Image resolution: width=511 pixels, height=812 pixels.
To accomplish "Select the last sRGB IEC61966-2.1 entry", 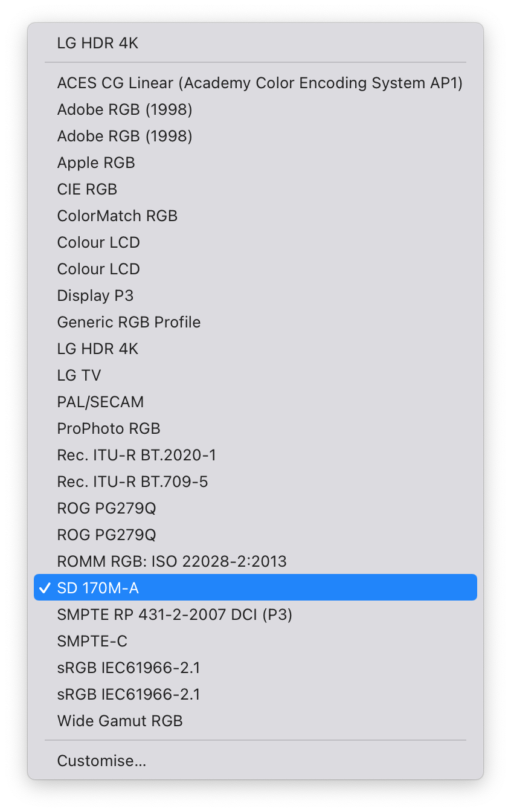I will pos(128,694).
